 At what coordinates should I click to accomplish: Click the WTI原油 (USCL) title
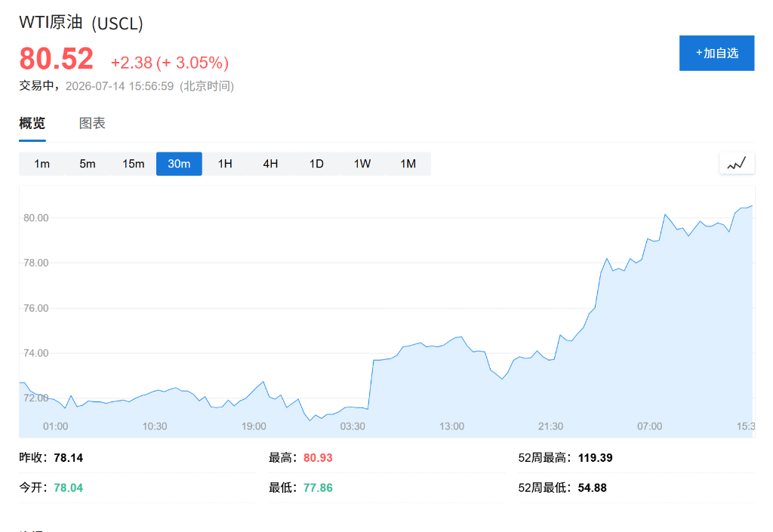(x=81, y=23)
